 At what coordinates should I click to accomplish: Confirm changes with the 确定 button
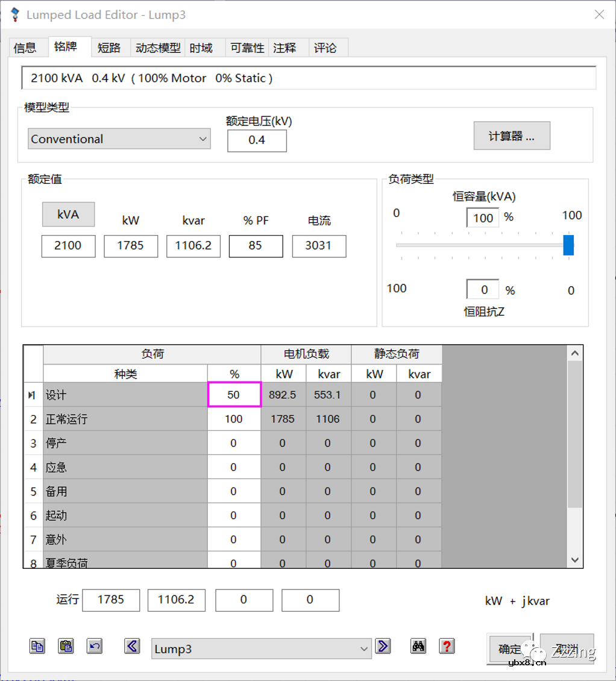point(509,649)
